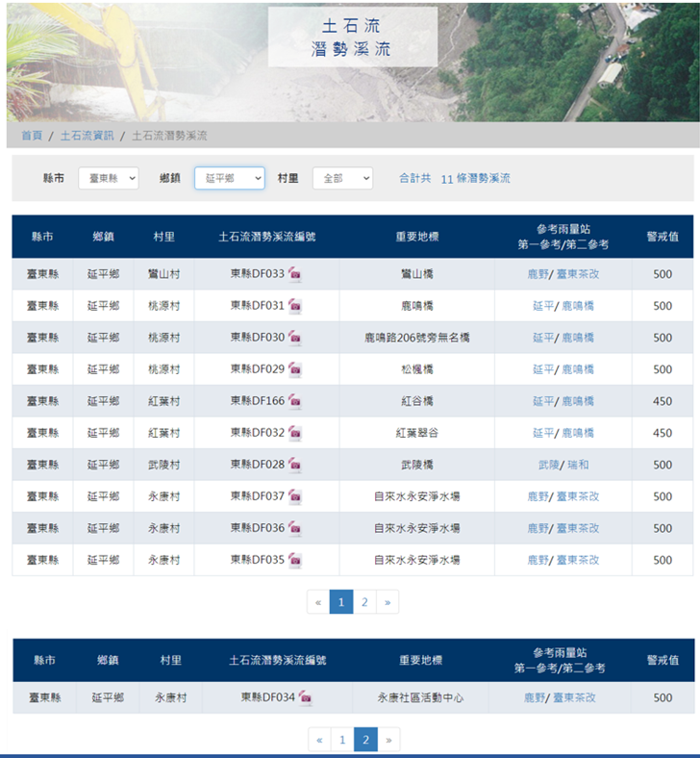The height and width of the screenshot is (758, 700).
Task: Select page 1 in lower pagination
Action: pyautogui.click(x=342, y=740)
